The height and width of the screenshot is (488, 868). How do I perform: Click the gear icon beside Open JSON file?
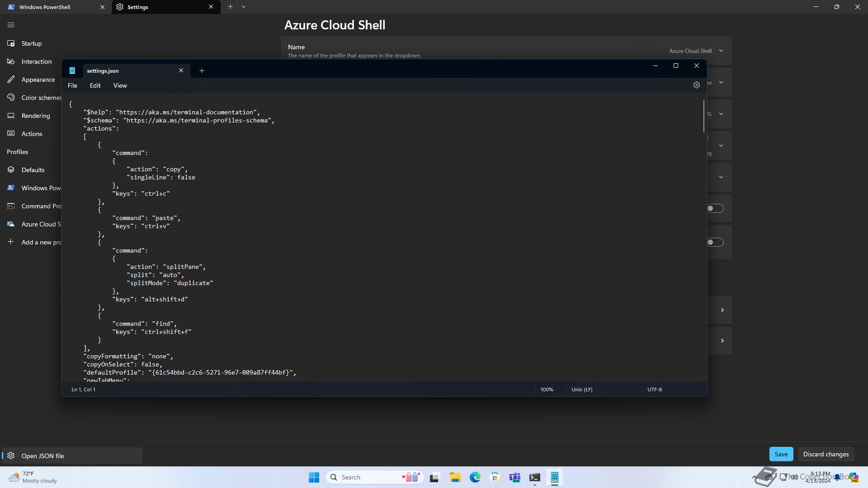pos(11,456)
